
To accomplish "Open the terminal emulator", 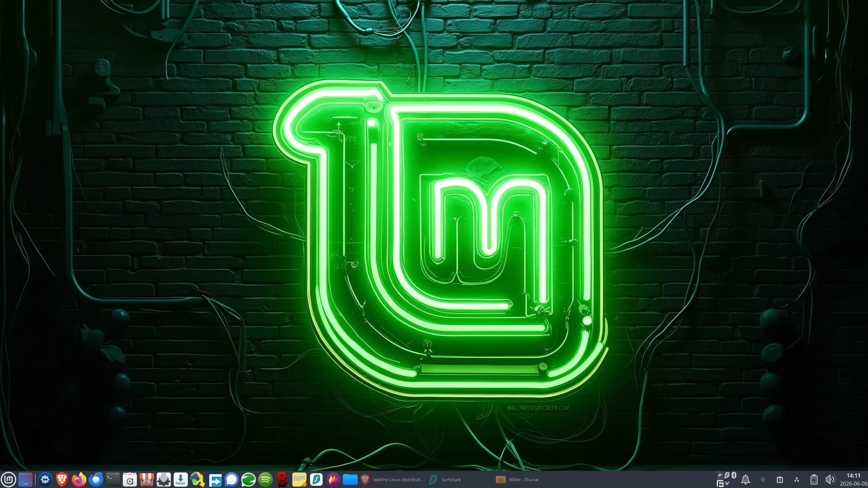I will 113,479.
